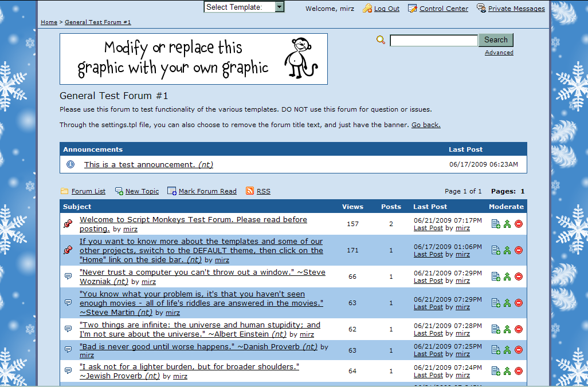Viewport: 588px width, 387px height.
Task: Click the Mark Forum Read text link
Action: pos(208,191)
